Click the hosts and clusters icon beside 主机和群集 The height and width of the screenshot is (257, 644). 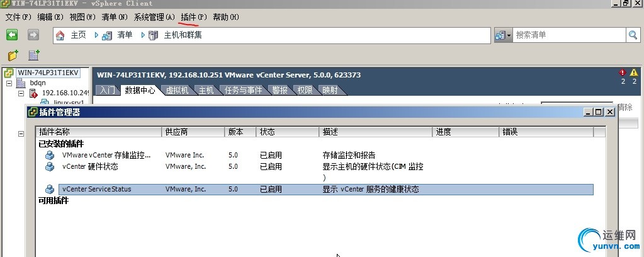(153, 35)
